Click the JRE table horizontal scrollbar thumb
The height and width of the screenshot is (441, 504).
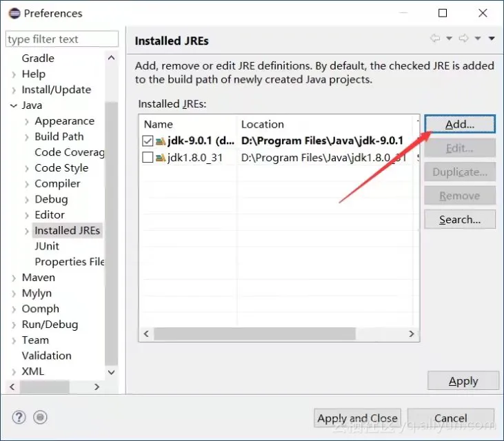pos(254,334)
